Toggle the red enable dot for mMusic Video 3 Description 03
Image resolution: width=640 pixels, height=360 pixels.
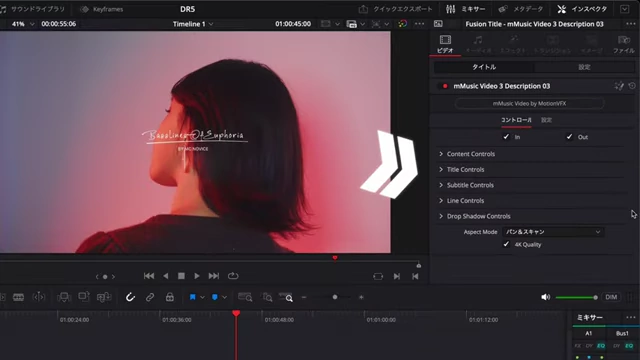click(445, 86)
